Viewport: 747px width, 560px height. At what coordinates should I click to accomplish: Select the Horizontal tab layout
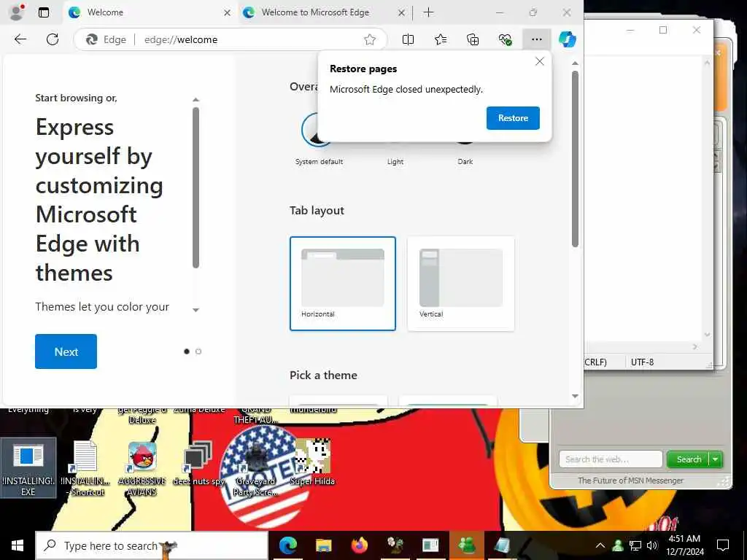[x=343, y=284]
